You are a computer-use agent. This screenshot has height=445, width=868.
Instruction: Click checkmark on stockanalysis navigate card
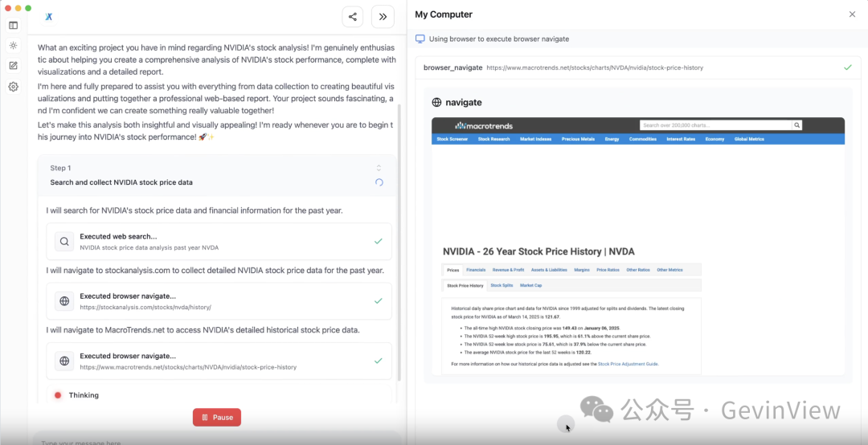[x=378, y=301]
